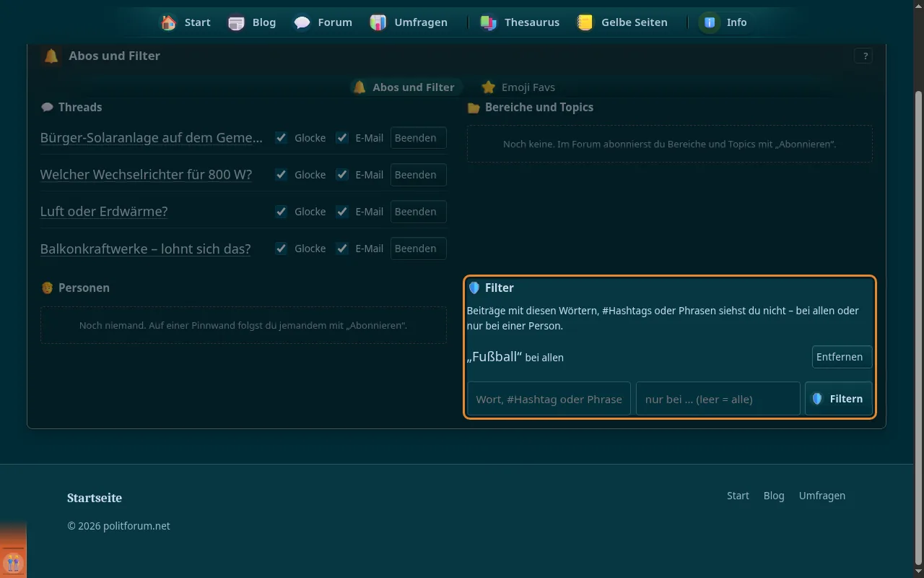924x578 pixels.
Task: Click Beenden for Welcher Wechselrichter thread
Action: tap(418, 175)
